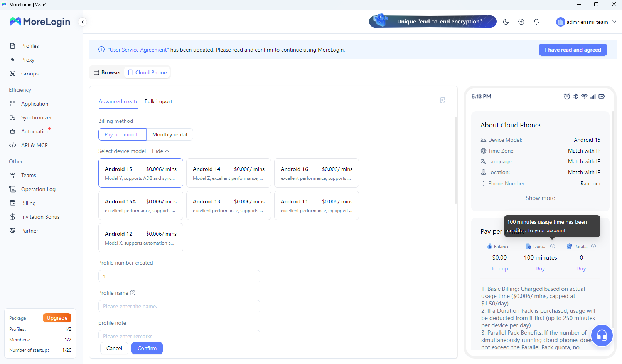The height and width of the screenshot is (364, 622).
Task: Open the Billing page
Action: point(28,203)
